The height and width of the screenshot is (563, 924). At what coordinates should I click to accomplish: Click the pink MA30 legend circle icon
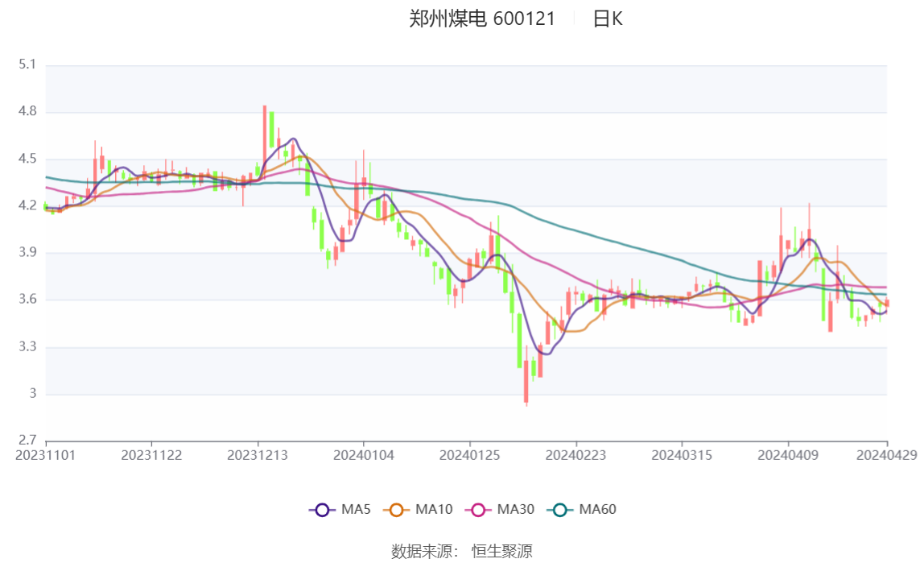pyautogui.click(x=479, y=510)
